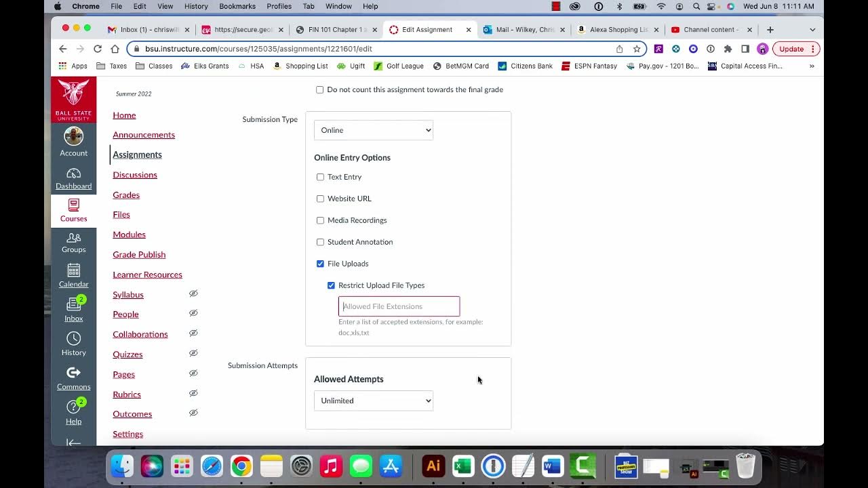
Task: Open the Help question mark icon
Action: point(73,407)
